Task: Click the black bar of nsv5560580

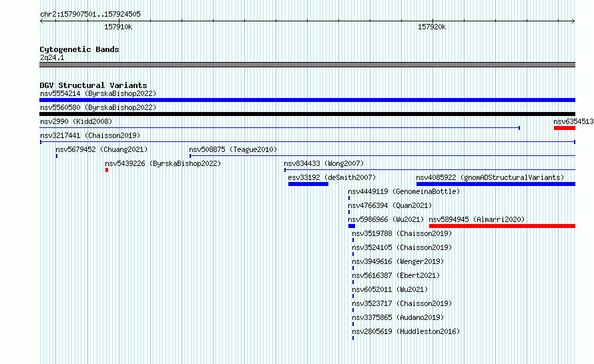Action: pyautogui.click(x=307, y=114)
